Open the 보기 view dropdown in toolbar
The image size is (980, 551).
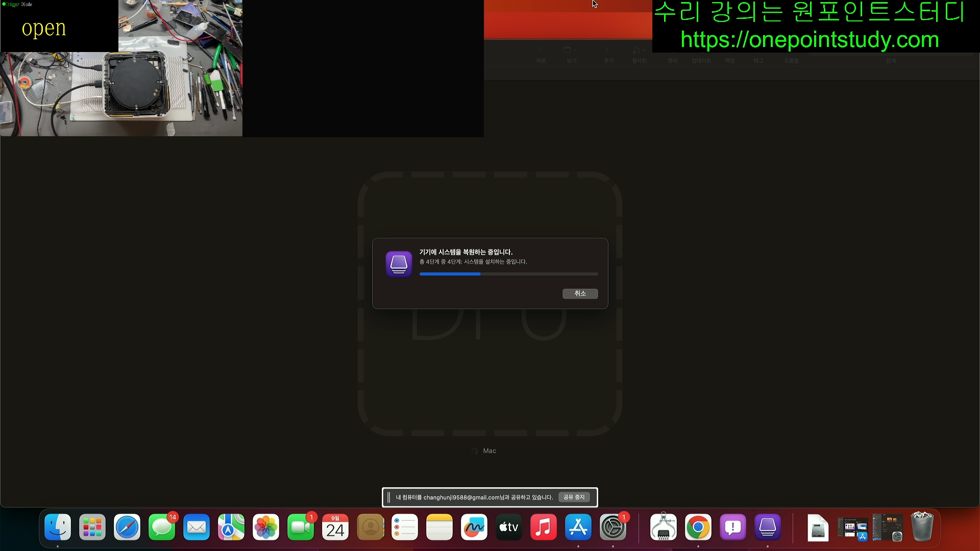point(570,51)
